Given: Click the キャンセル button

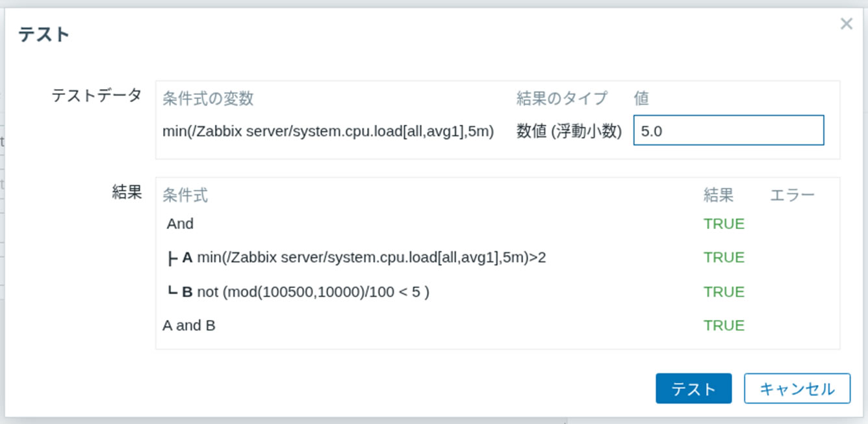Looking at the screenshot, I should (797, 388).
